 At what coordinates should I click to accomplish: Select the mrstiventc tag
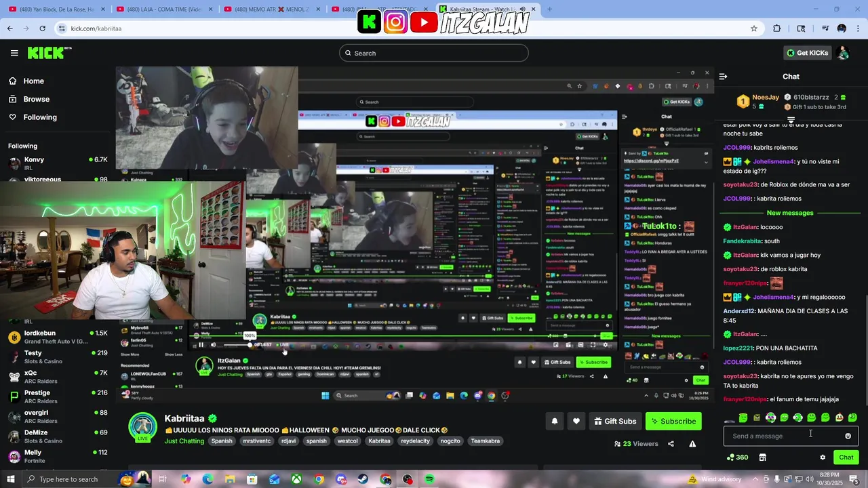pos(256,441)
